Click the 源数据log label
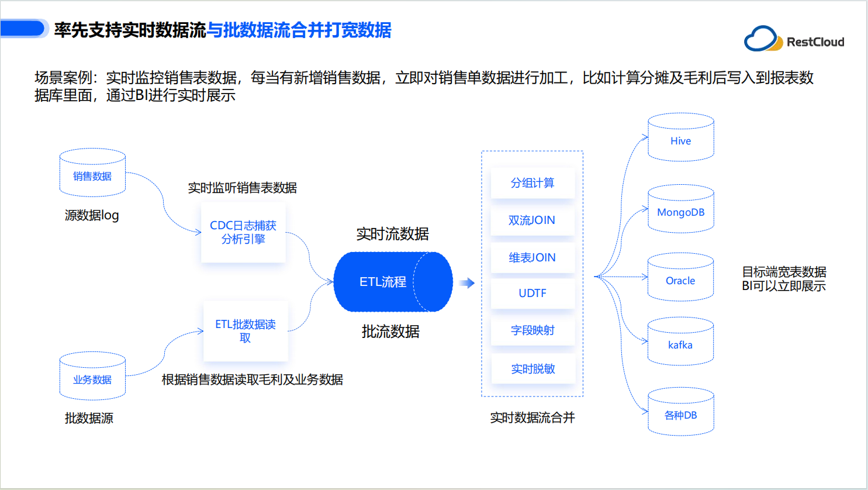Viewport: 868px width, 490px height. pyautogui.click(x=92, y=215)
